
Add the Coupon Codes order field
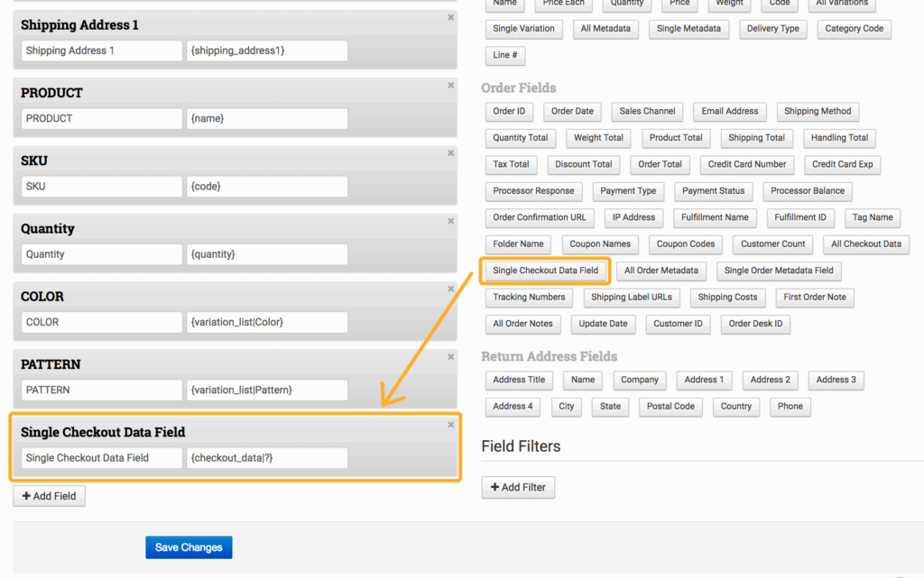tap(685, 243)
